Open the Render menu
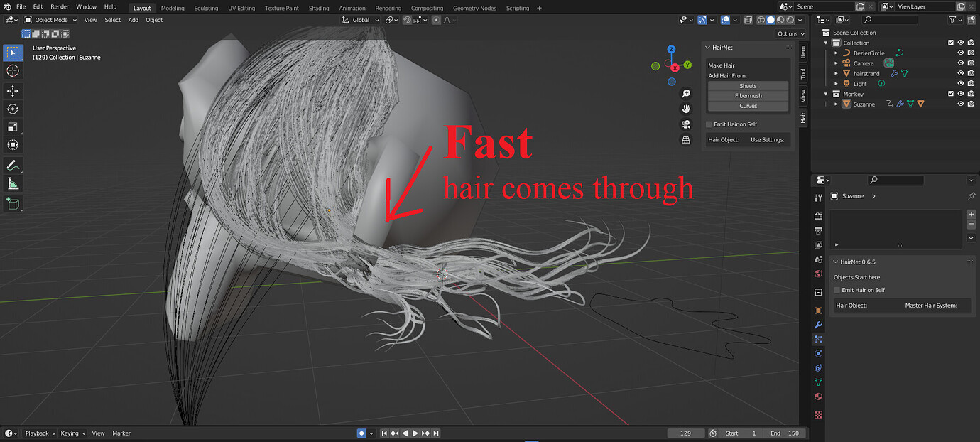The image size is (980, 442). [60, 6]
